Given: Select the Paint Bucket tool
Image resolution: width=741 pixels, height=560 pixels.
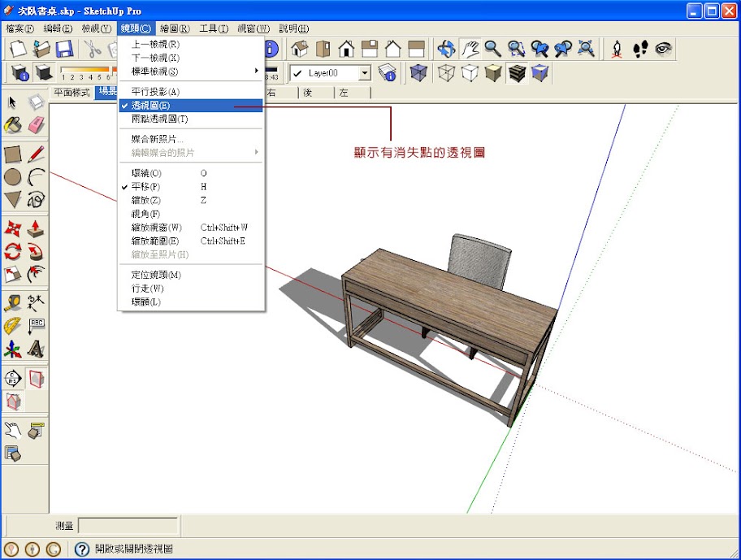Looking at the screenshot, I should point(13,126).
